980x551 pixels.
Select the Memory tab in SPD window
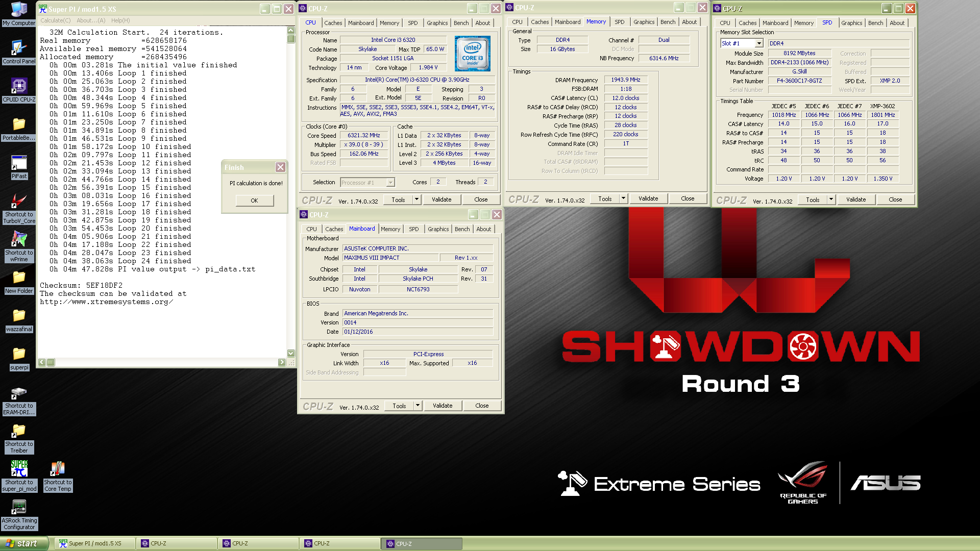803,23
